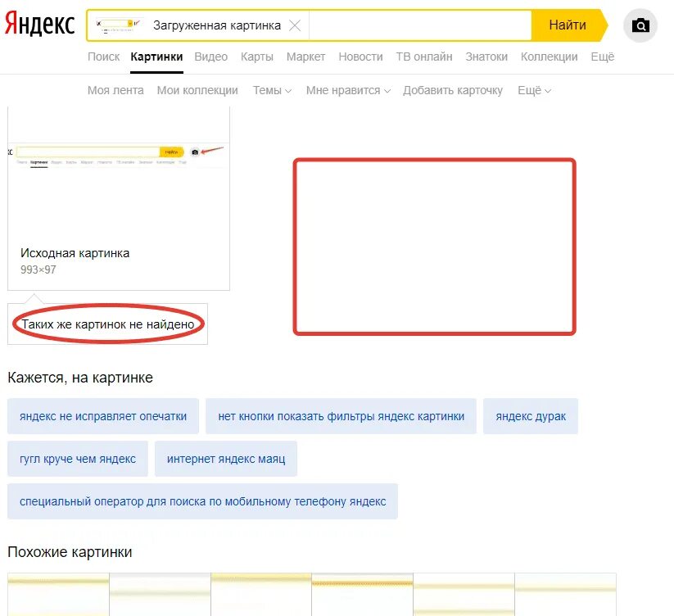Go to the Маркет tab
674x616 pixels.
tap(305, 57)
